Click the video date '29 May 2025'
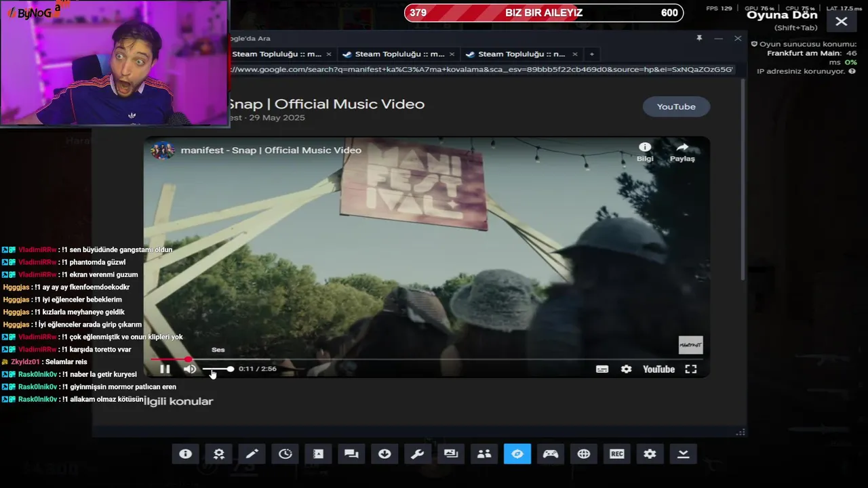 [x=277, y=117]
